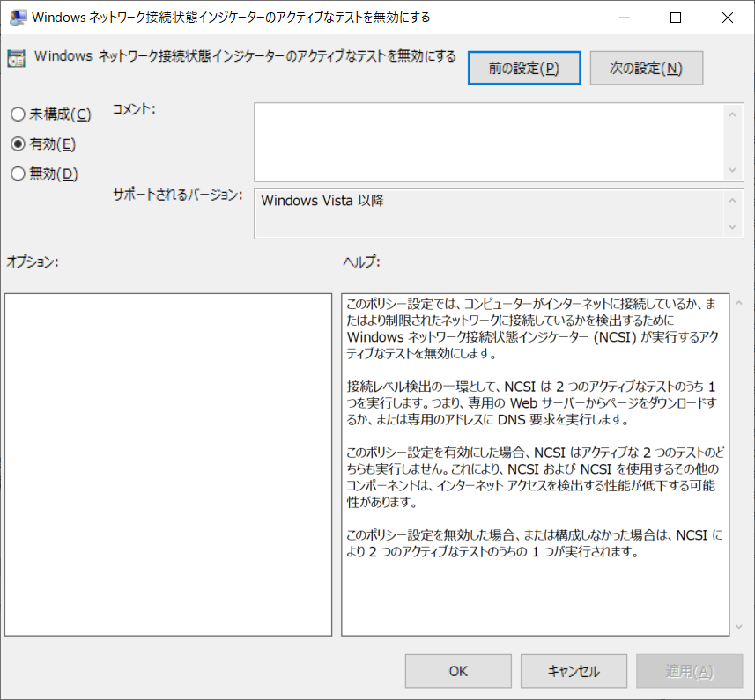Click first help paragraph このポリシー設定では
The width and height of the screenshot is (755, 700).
pyautogui.click(x=532, y=328)
